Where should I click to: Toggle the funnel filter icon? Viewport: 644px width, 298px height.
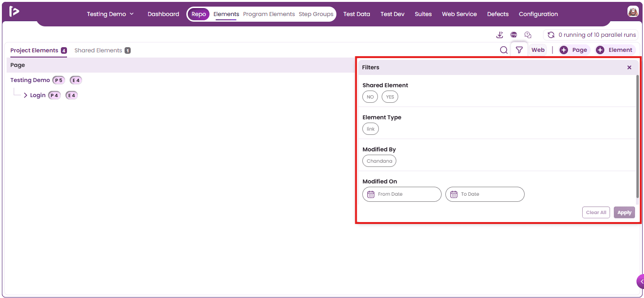519,50
